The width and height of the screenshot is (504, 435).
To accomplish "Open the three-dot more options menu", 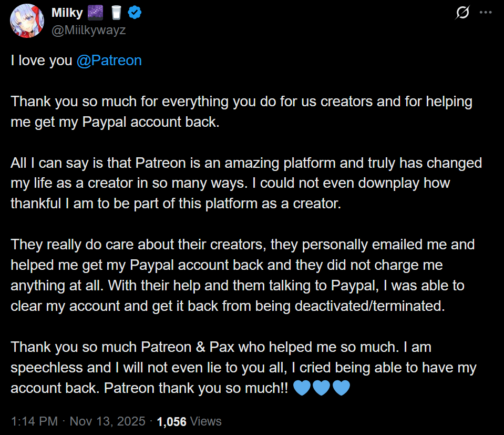I will pos(486,12).
